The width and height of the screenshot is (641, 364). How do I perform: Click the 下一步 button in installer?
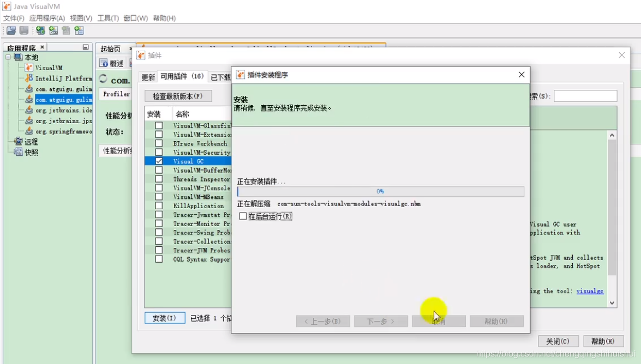tap(381, 321)
